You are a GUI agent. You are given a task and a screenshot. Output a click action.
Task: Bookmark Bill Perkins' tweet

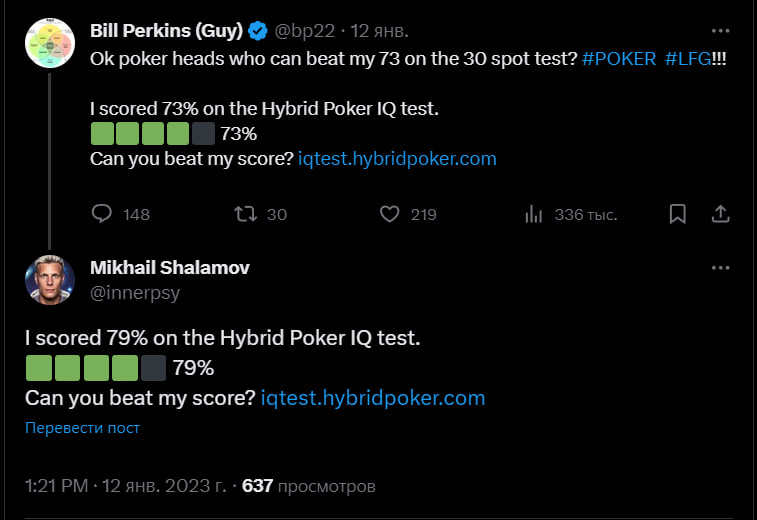[677, 214]
